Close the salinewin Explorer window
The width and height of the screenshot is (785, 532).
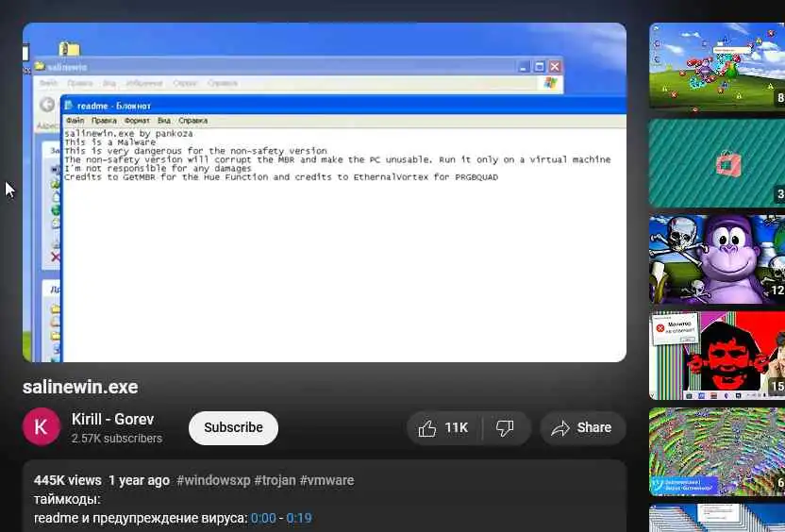click(555, 67)
